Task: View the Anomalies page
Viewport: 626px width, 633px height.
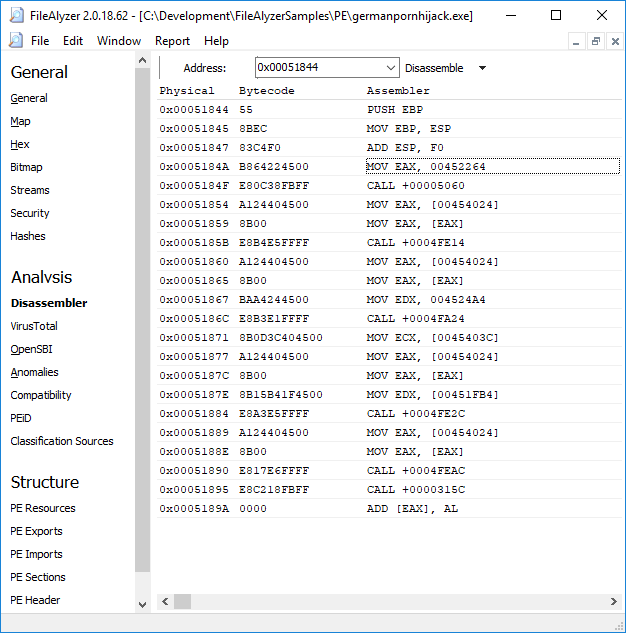Action: click(34, 372)
